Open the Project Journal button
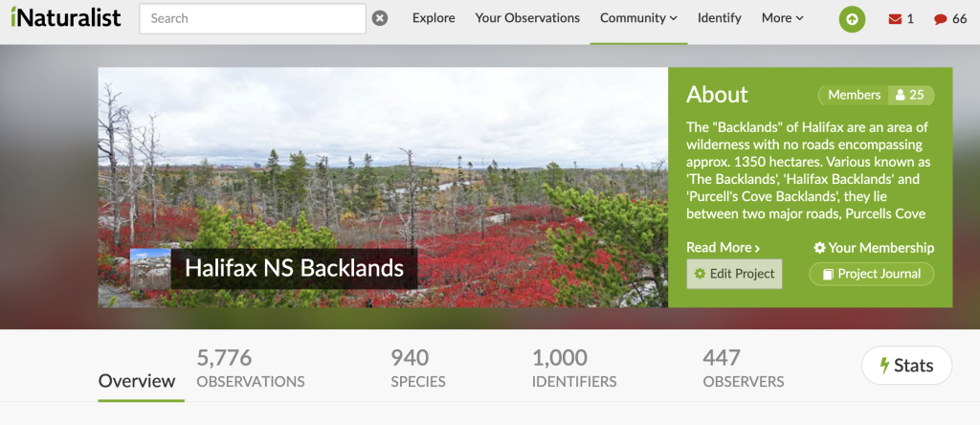Screen dimensions: 980x425 point(871,274)
